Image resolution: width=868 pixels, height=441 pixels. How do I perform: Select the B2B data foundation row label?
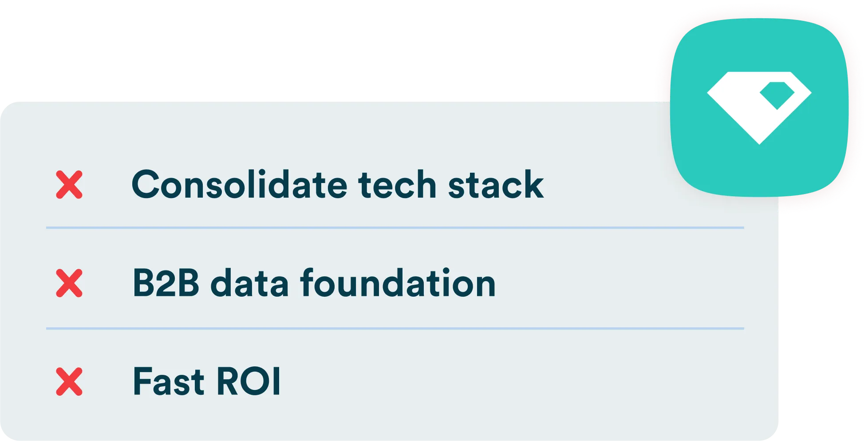314,283
